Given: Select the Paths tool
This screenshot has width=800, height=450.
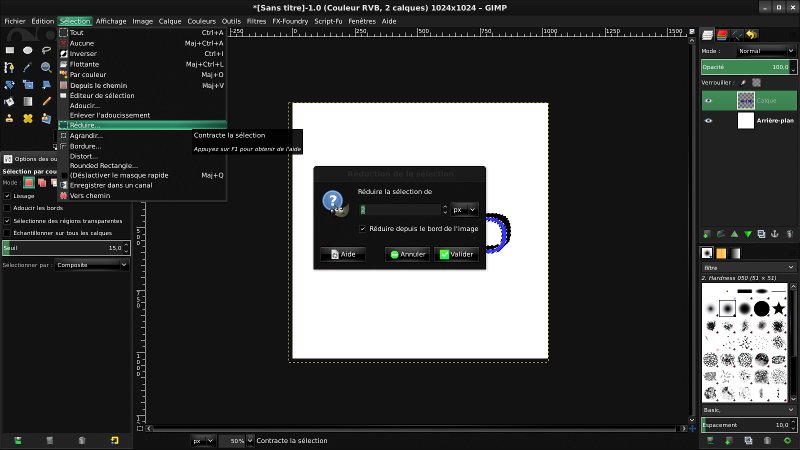Looking at the screenshot, I should 10,67.
